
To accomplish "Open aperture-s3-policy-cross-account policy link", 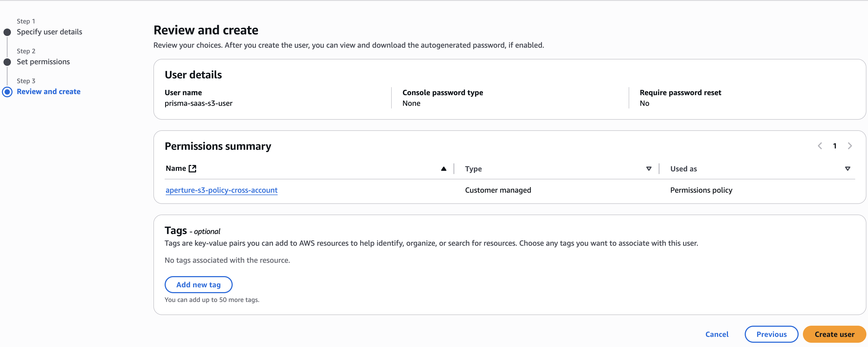I will [221, 190].
